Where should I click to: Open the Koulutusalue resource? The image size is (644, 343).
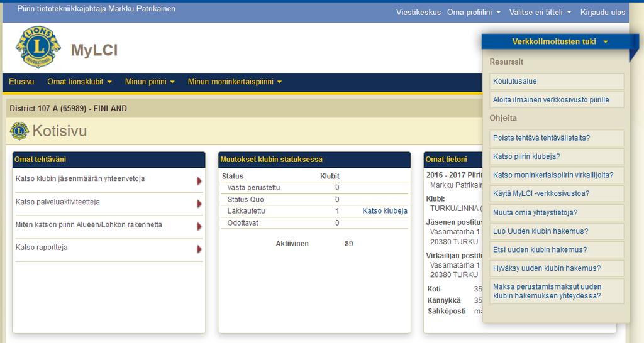click(557, 81)
